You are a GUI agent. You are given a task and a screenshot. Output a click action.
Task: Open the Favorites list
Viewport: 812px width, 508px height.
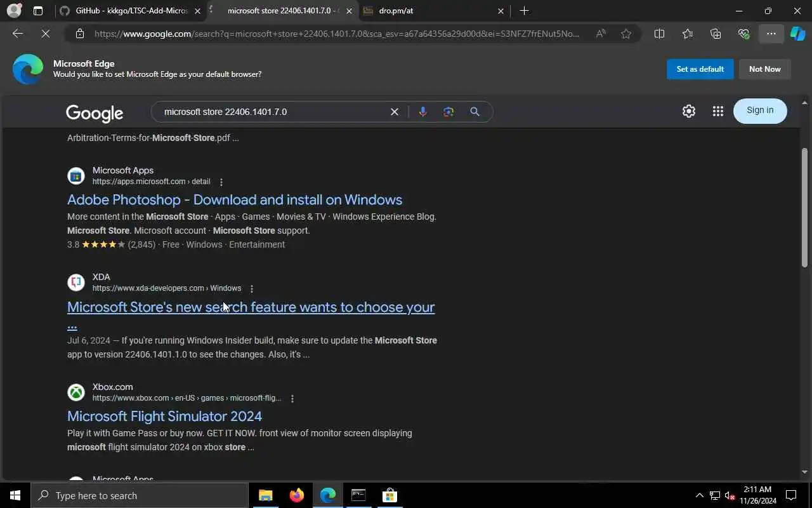(688, 34)
